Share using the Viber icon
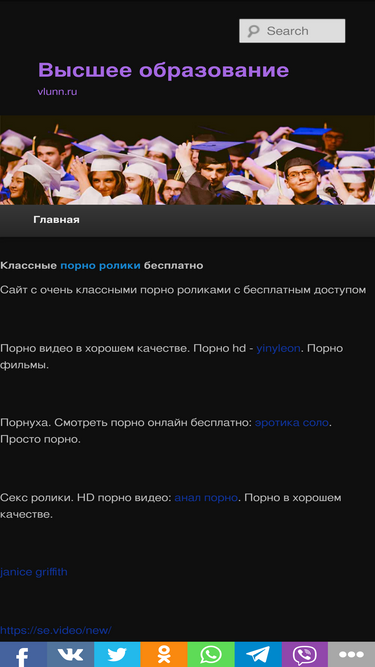The height and width of the screenshot is (667, 375). click(304, 654)
